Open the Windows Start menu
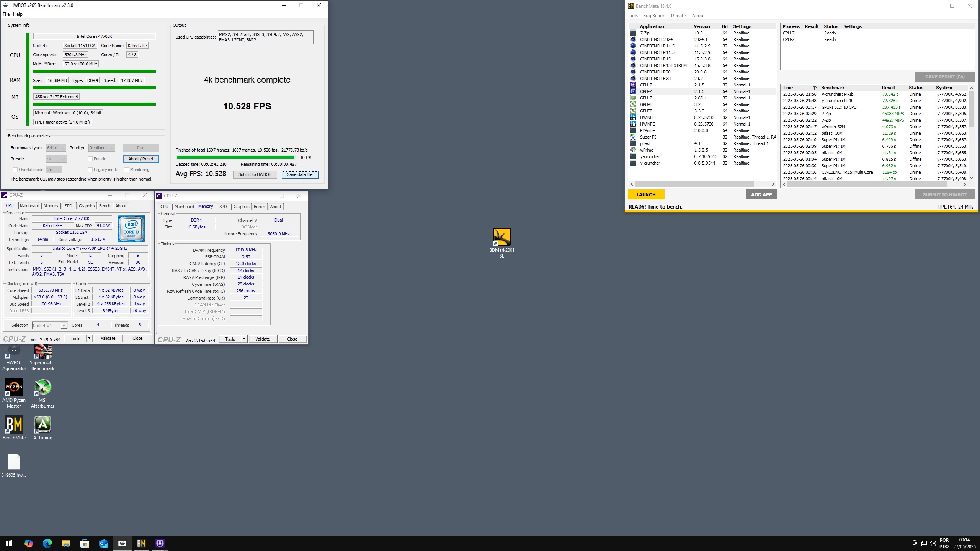This screenshot has width=980, height=551. pyautogui.click(x=9, y=543)
